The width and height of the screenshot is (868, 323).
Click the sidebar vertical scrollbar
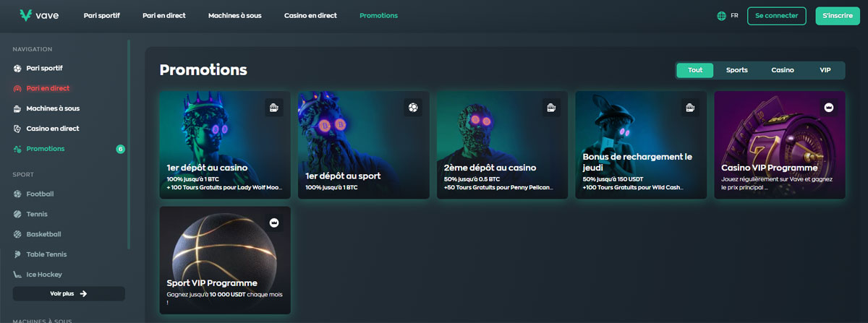tap(129, 144)
